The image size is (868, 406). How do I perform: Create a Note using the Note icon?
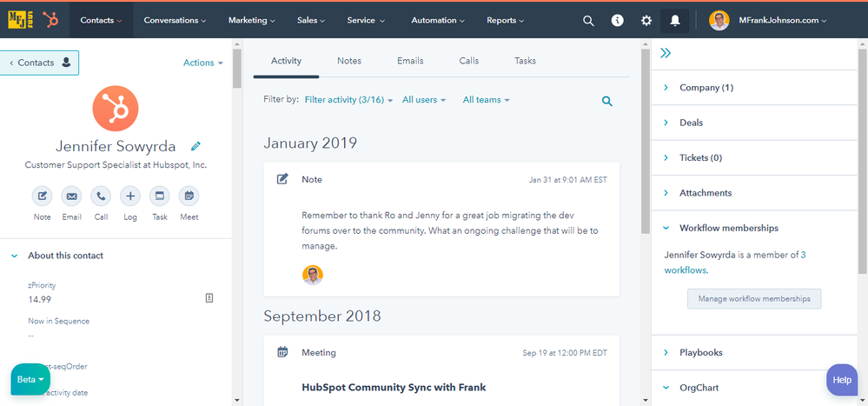[x=42, y=196]
